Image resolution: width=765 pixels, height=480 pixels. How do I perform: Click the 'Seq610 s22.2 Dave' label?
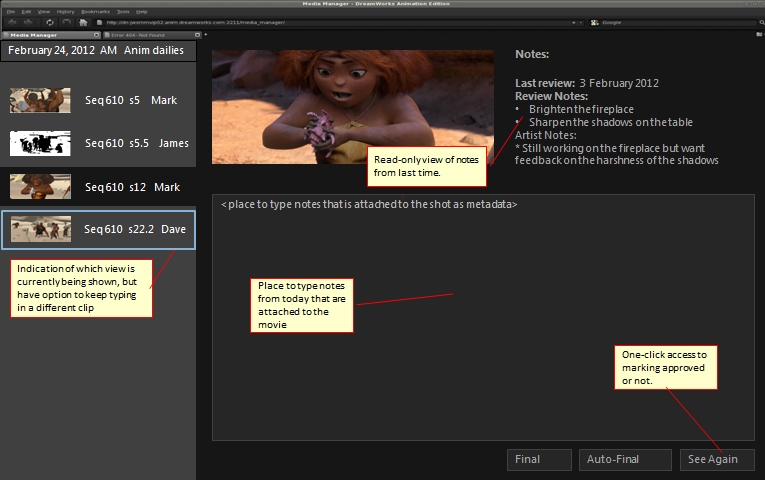tap(135, 229)
